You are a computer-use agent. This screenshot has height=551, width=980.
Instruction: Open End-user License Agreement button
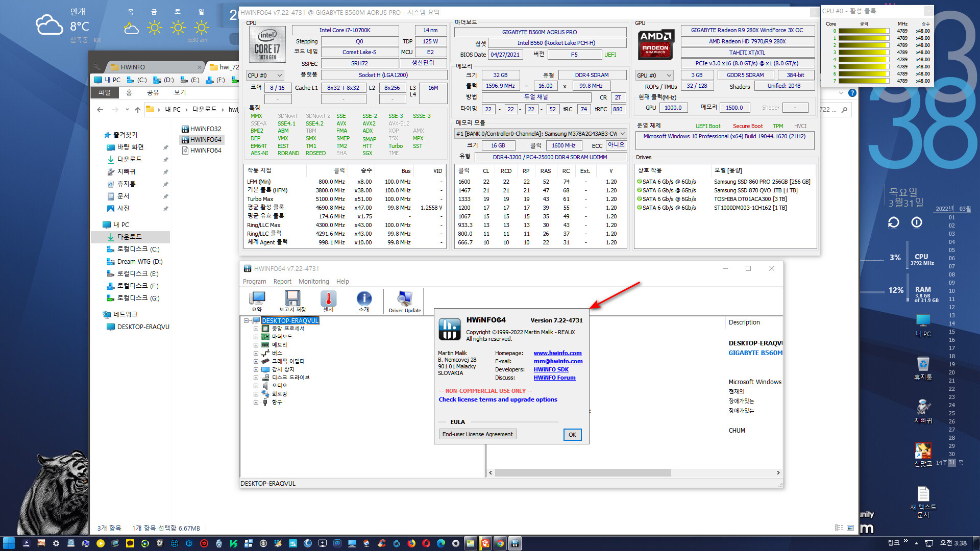tap(477, 434)
